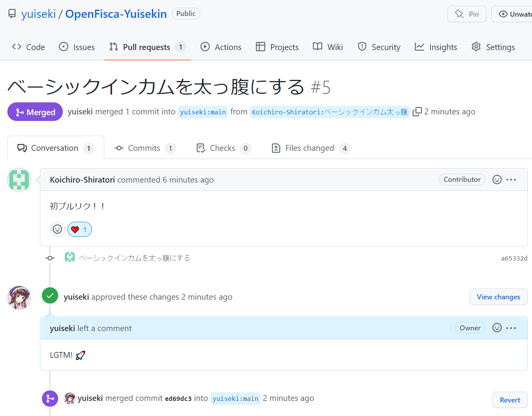Open the Projects tab

tap(277, 47)
